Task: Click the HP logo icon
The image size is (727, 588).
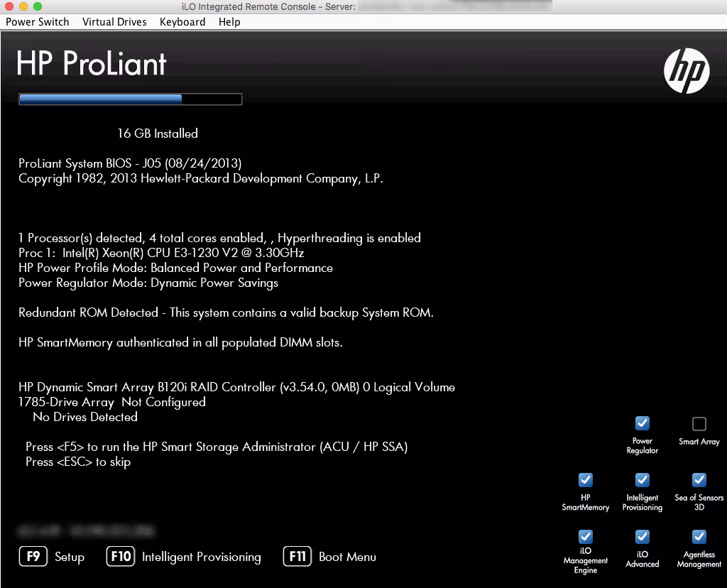Action: pyautogui.click(x=687, y=72)
